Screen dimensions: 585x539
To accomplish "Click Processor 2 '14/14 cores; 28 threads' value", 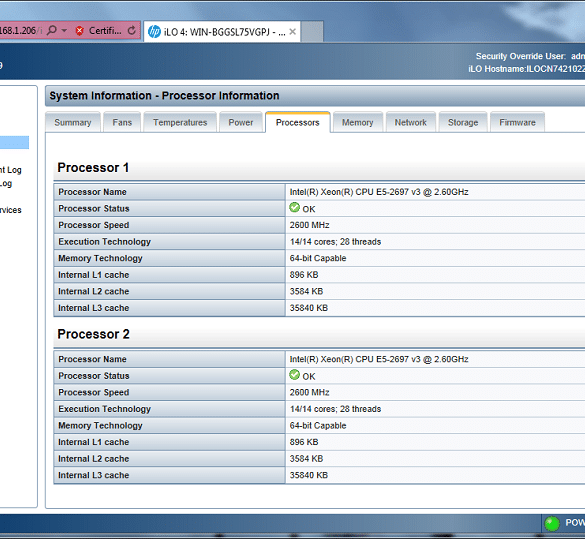I will click(x=335, y=409).
